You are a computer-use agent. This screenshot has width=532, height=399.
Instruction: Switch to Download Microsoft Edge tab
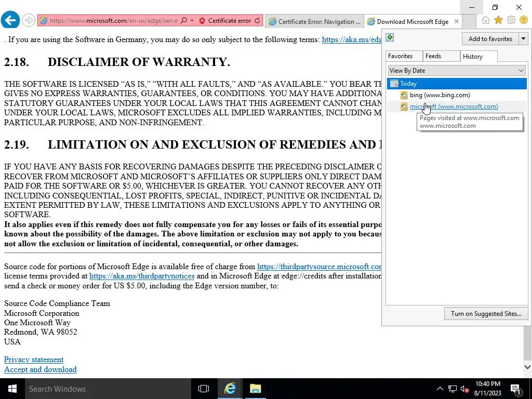click(413, 21)
